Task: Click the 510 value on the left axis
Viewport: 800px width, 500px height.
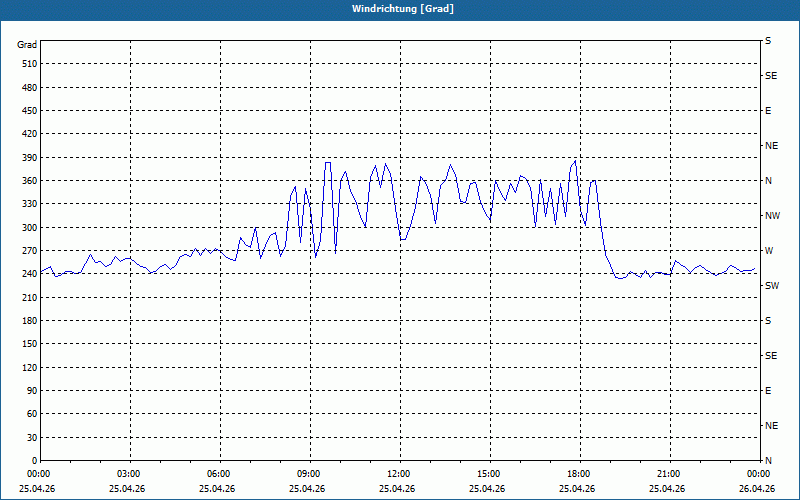Action: (30, 64)
